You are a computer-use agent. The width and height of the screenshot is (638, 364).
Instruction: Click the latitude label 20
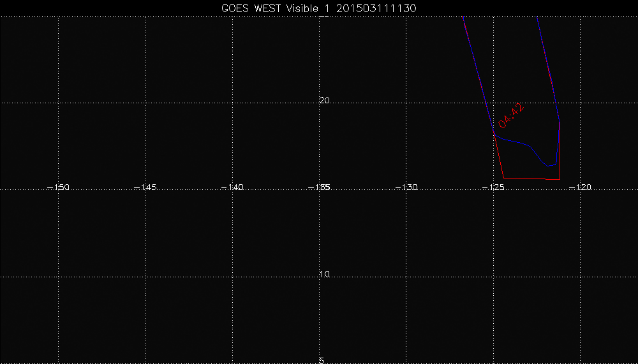point(324,100)
